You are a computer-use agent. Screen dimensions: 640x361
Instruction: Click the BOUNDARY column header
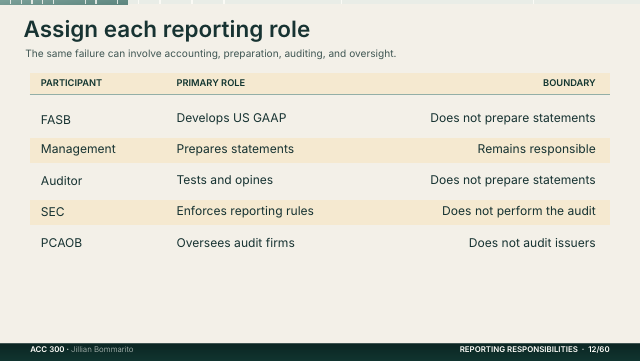[x=569, y=83]
